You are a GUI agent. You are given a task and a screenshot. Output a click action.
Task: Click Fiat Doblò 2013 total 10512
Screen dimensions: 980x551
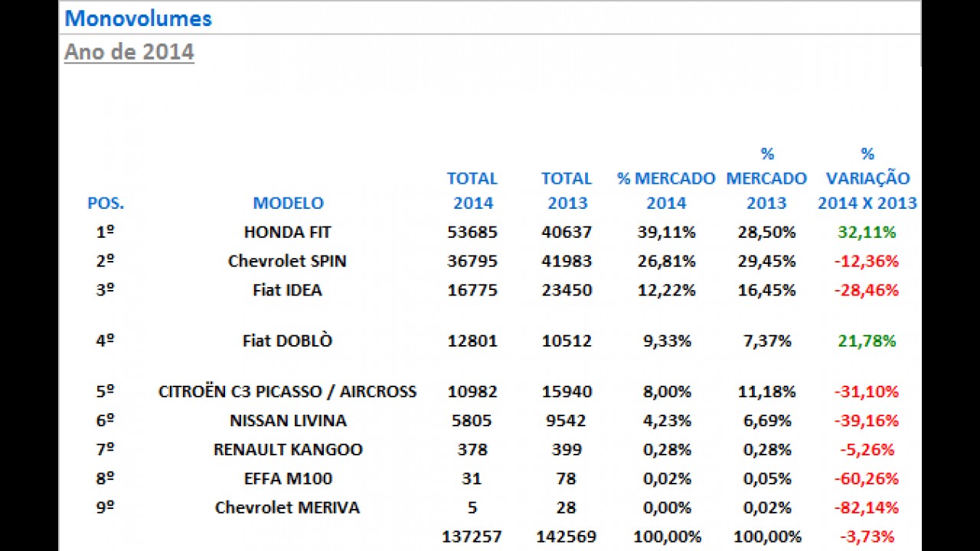(567, 341)
